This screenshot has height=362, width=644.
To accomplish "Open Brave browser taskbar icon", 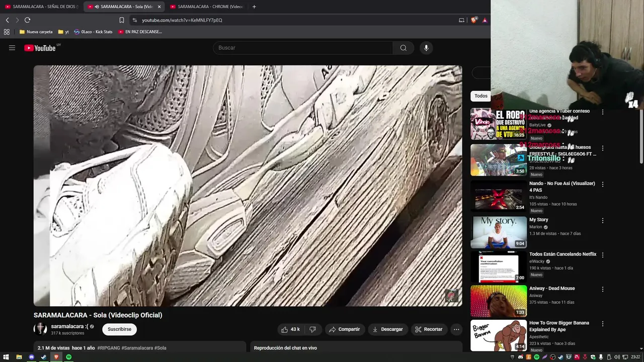I will 56,357.
